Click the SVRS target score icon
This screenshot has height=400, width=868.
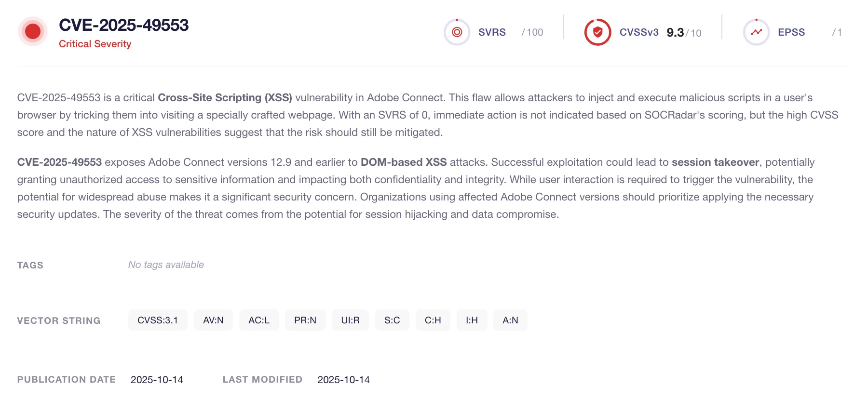tap(457, 32)
